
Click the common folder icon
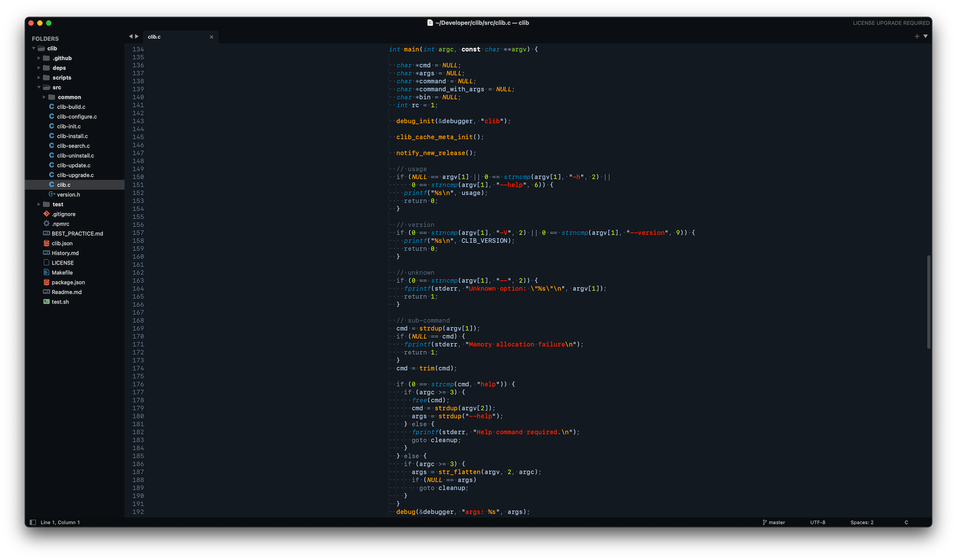point(51,97)
